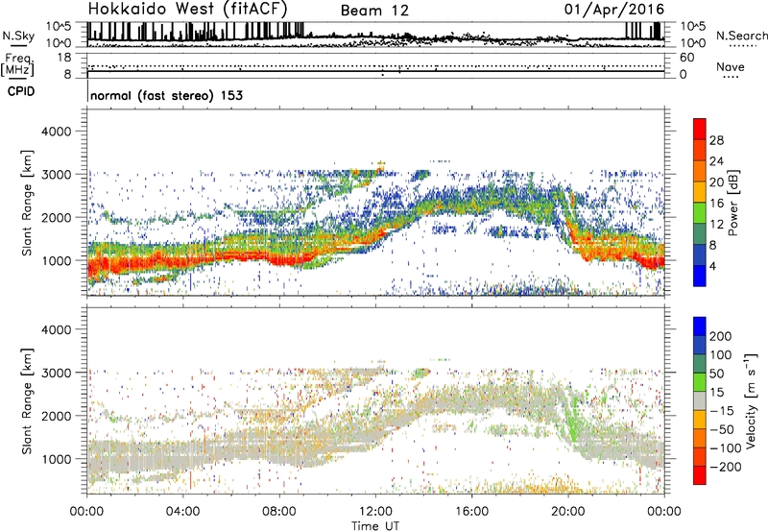Click the '12:00' time tick label

pyautogui.click(x=375, y=512)
